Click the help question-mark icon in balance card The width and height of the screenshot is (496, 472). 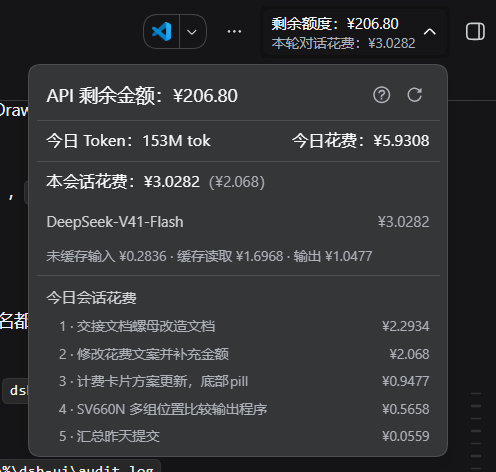[x=382, y=95]
